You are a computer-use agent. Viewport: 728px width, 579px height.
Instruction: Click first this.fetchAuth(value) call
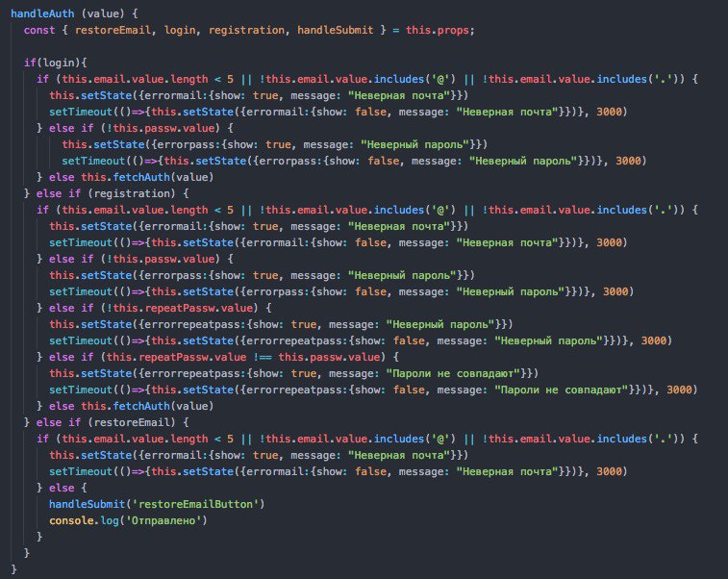pyautogui.click(x=147, y=177)
